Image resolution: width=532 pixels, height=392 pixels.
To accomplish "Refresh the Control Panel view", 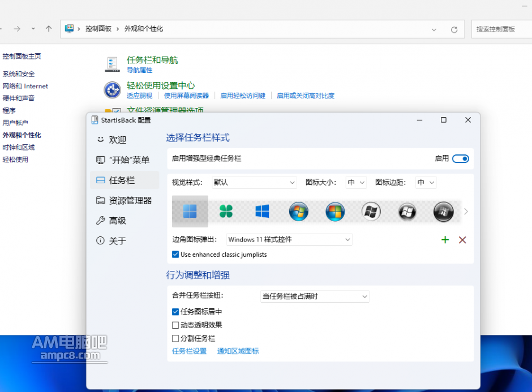I will pyautogui.click(x=454, y=29).
